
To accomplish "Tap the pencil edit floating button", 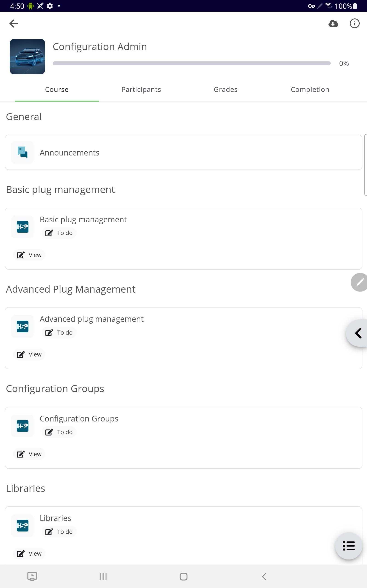I will [359, 282].
